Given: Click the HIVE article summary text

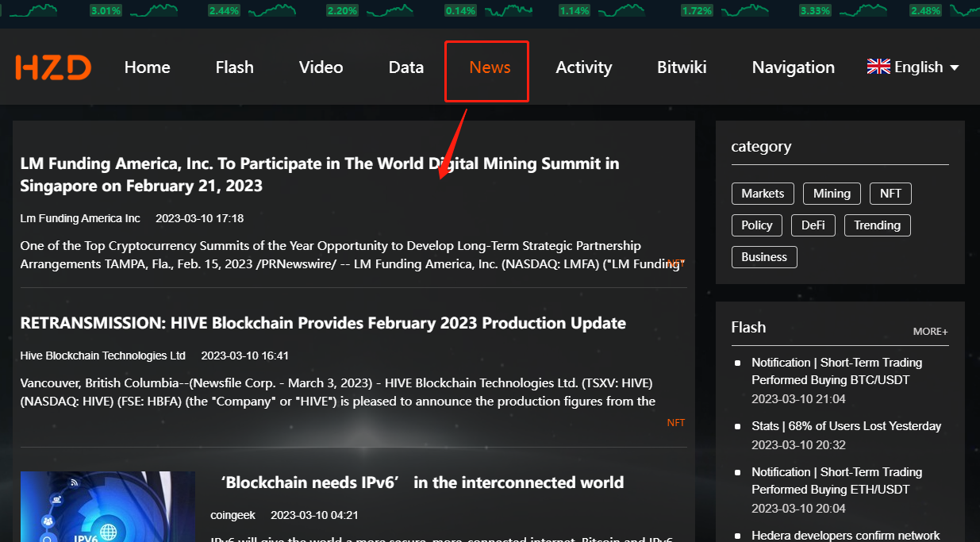Looking at the screenshot, I should [x=338, y=392].
